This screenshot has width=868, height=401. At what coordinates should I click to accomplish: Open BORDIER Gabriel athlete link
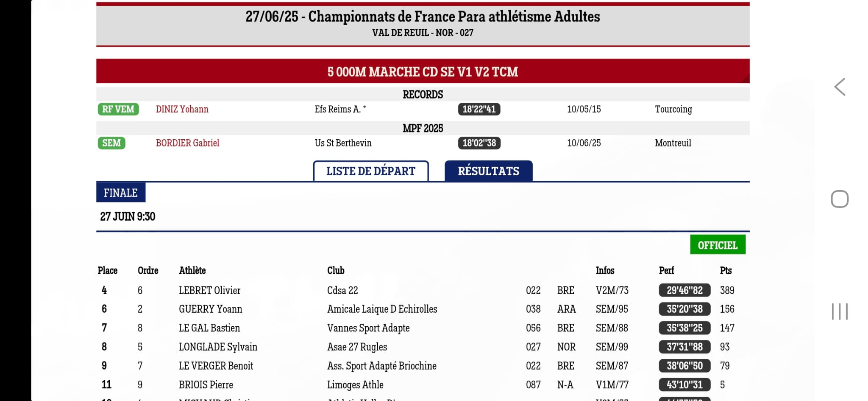pyautogui.click(x=187, y=143)
